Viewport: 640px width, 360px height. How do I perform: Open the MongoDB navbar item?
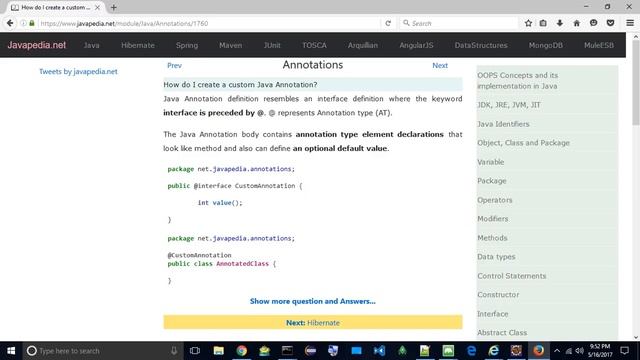pos(546,45)
